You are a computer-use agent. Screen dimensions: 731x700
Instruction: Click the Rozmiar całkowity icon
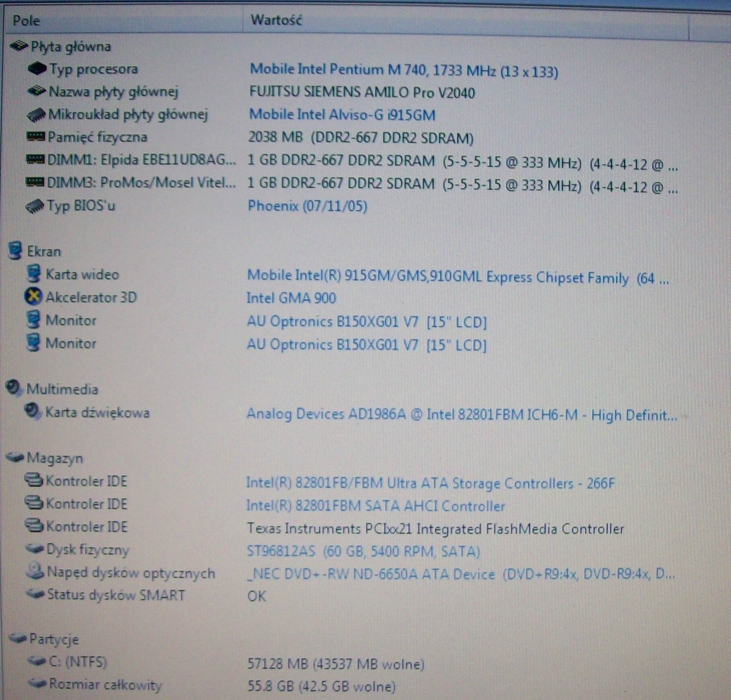tap(37, 683)
